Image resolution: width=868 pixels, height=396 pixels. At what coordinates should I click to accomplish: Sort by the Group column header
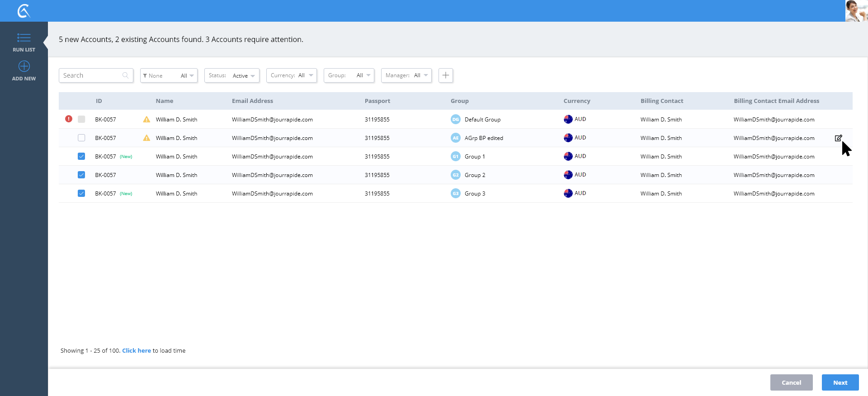[x=460, y=101]
